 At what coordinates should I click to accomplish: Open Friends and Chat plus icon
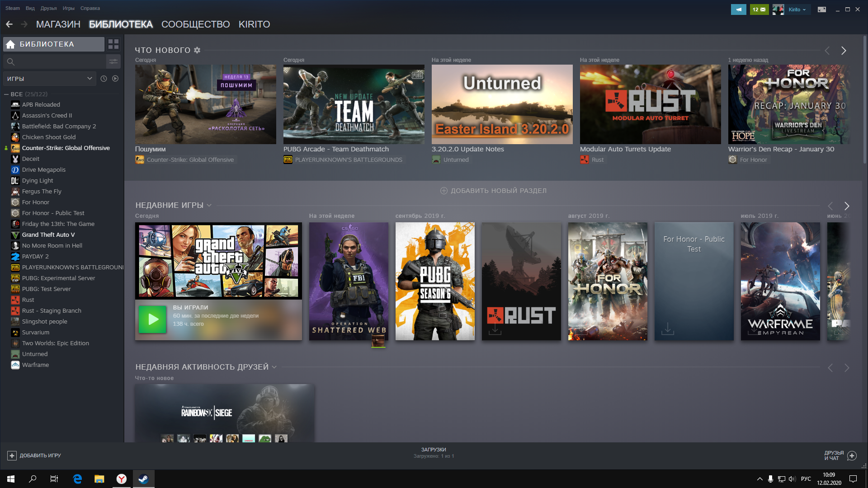[852, 455]
